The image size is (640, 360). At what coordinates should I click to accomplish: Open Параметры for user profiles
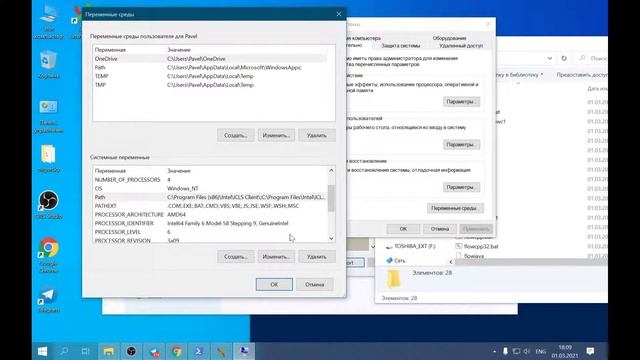click(x=461, y=144)
